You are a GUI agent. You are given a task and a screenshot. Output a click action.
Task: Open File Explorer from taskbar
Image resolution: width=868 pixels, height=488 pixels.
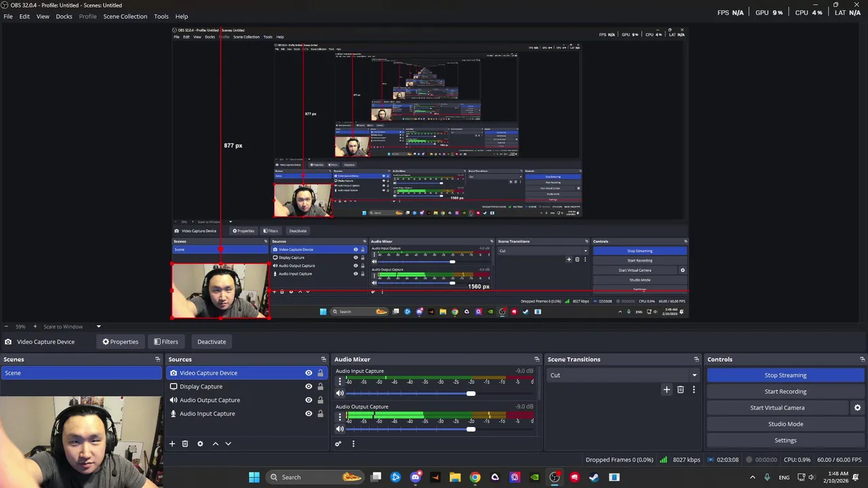click(455, 477)
